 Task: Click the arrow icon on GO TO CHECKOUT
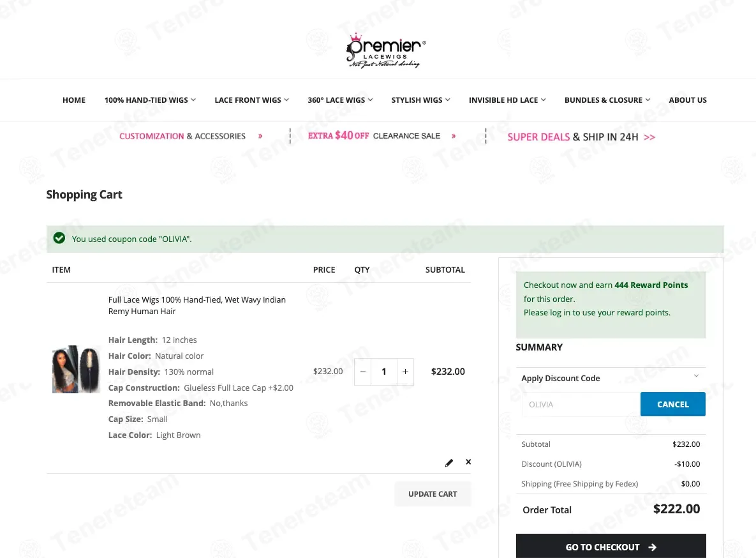pos(653,547)
